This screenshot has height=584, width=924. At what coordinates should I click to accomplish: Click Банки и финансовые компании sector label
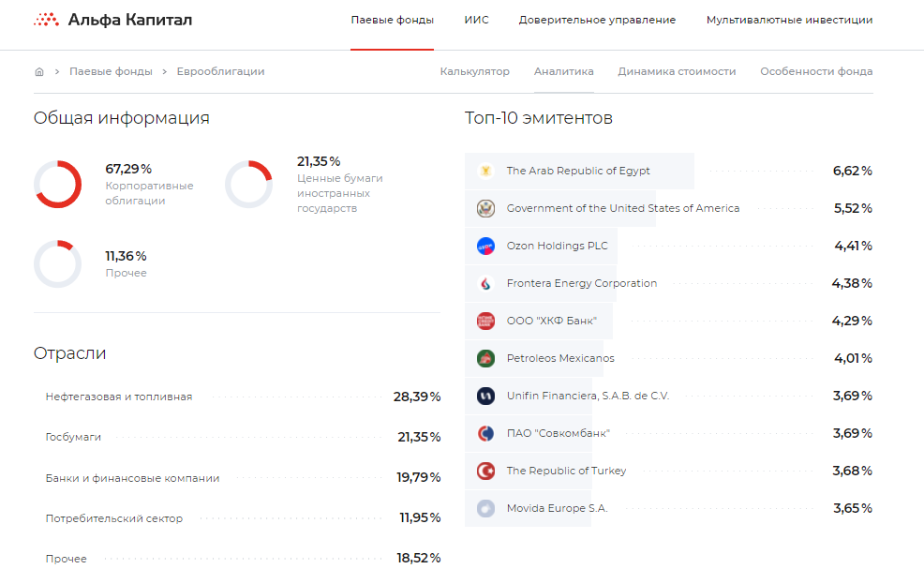tap(132, 478)
